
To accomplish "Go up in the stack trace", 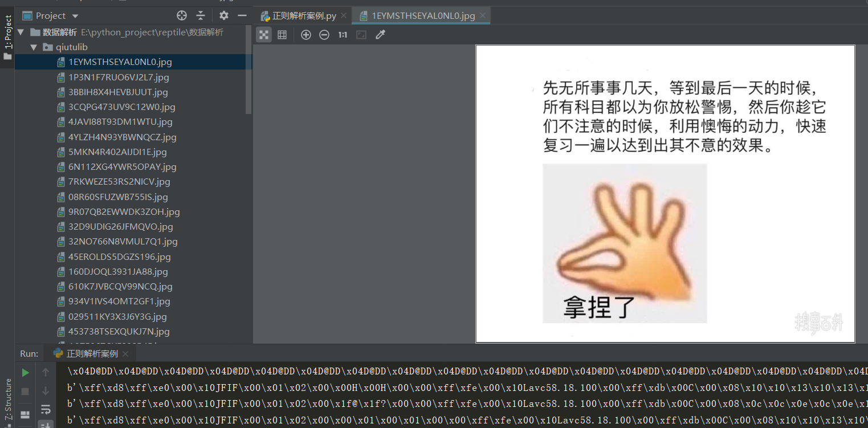I will point(46,373).
